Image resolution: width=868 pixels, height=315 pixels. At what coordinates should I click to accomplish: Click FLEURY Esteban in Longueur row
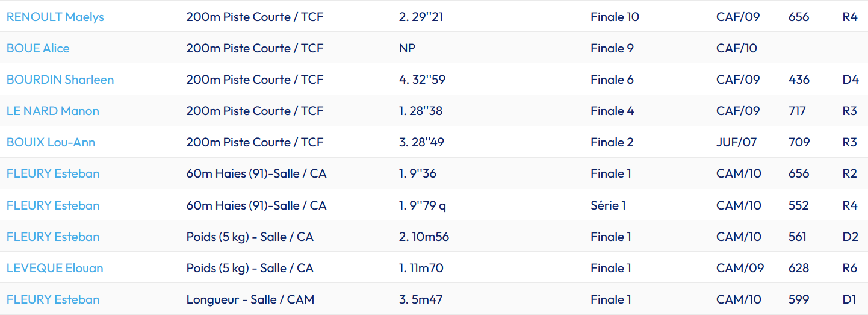tap(53, 299)
